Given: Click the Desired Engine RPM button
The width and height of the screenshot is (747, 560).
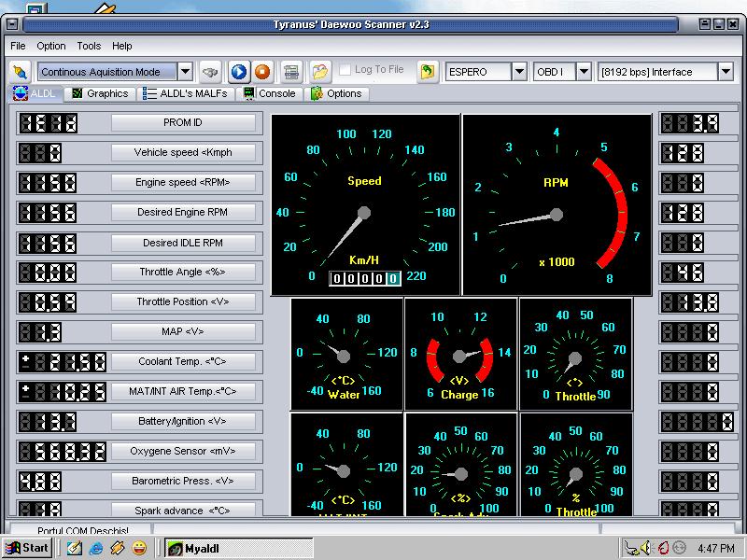Looking at the screenshot, I should point(183,213).
